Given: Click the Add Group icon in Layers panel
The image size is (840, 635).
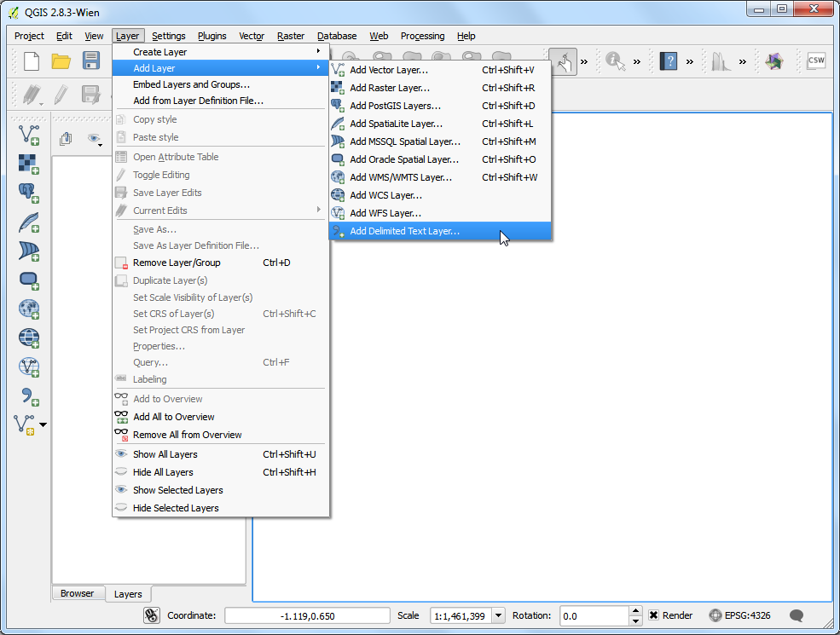Looking at the screenshot, I should pyautogui.click(x=66, y=139).
